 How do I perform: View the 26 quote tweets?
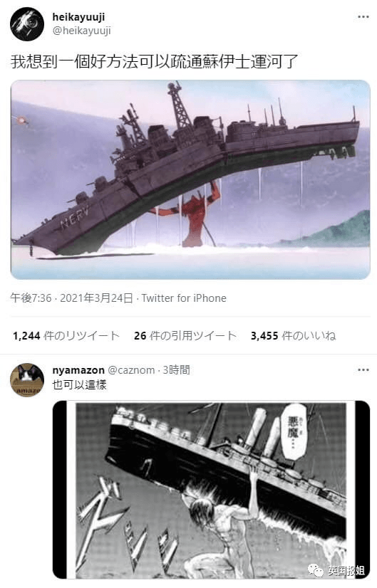(x=185, y=335)
